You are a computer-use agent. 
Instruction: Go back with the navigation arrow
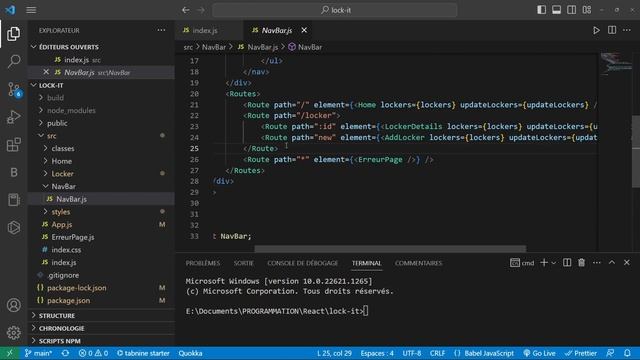tap(186, 10)
